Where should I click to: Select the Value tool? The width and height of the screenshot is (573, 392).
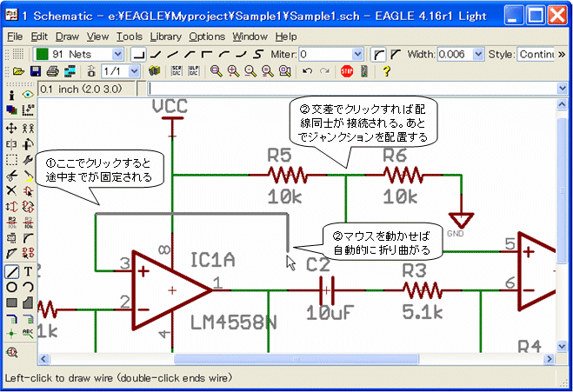pyautogui.click(x=28, y=223)
